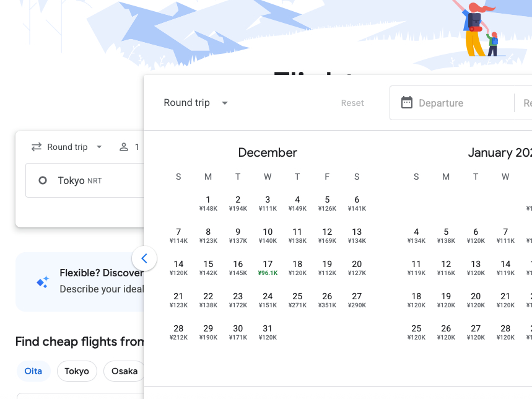Screen dimensions: 532x399
Task: Select the Tokyo city chip
Action: [x=77, y=371]
